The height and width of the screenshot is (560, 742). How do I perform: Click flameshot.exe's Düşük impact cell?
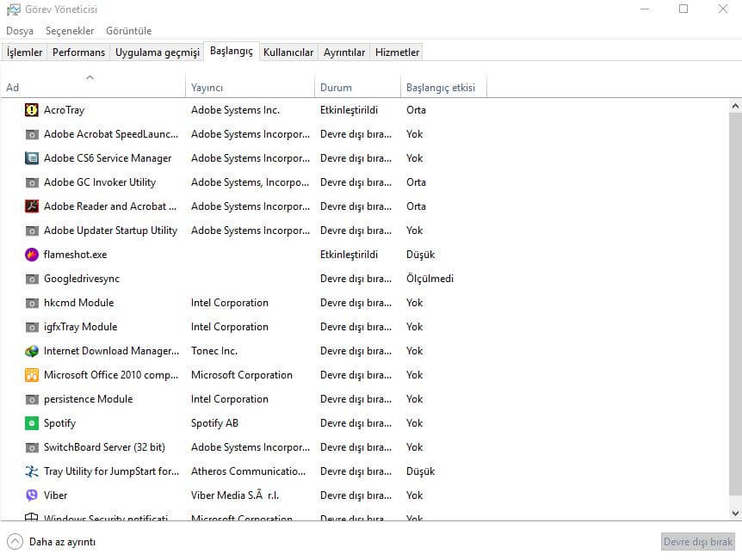coord(421,255)
